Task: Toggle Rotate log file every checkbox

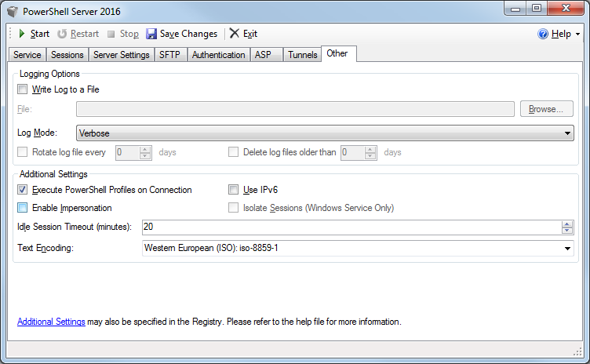Action: pos(23,152)
